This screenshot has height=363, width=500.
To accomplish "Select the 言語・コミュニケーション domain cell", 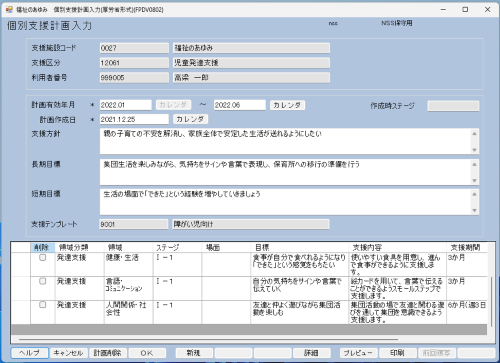I will [128, 288].
